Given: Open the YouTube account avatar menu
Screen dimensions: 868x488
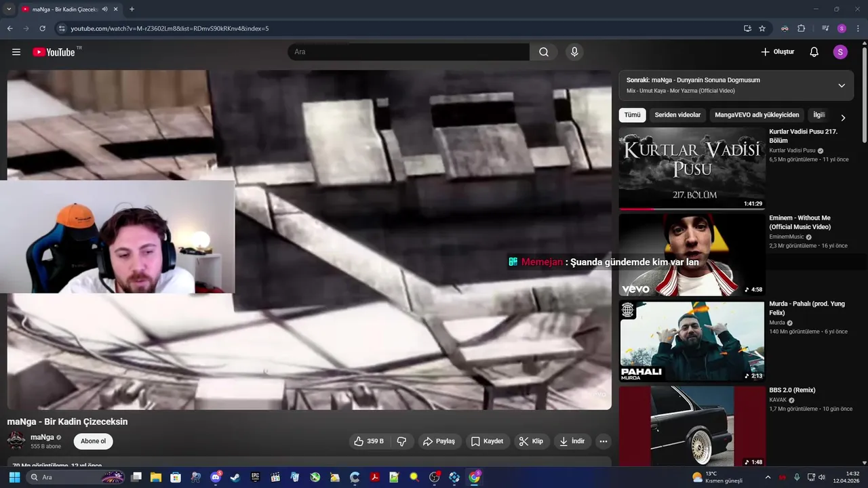Looking at the screenshot, I should [840, 52].
